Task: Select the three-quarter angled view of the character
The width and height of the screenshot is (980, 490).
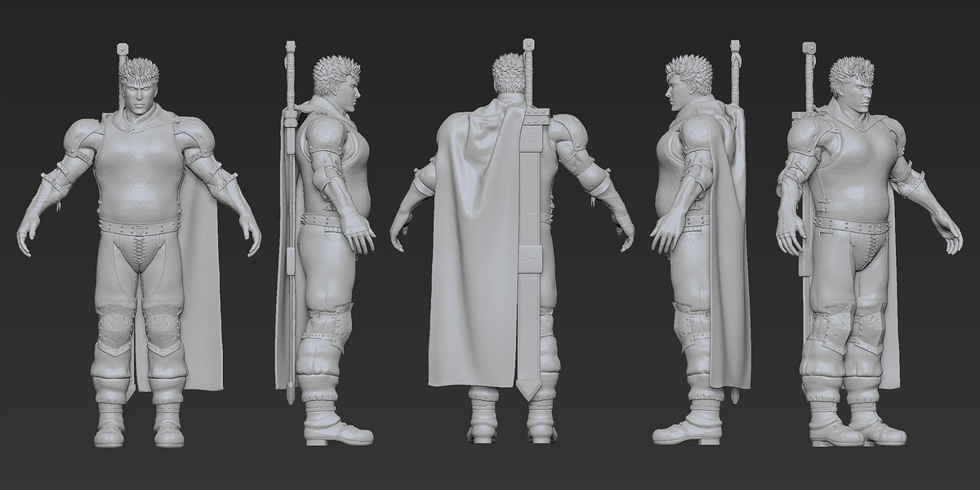Action: 869,244
